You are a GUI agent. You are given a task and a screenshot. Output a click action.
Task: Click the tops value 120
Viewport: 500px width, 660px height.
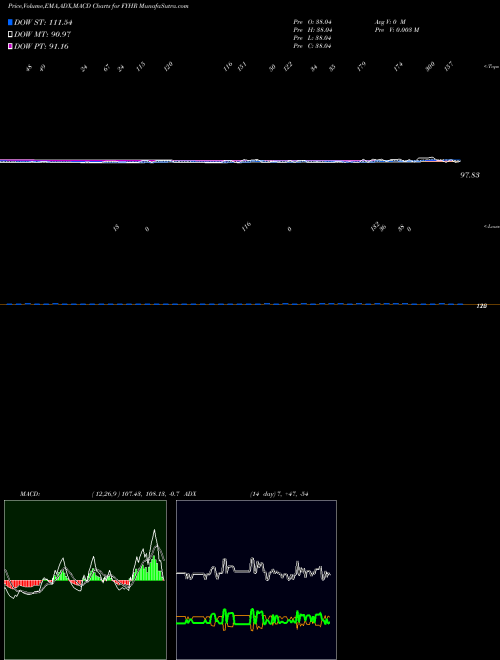pyautogui.click(x=168, y=67)
